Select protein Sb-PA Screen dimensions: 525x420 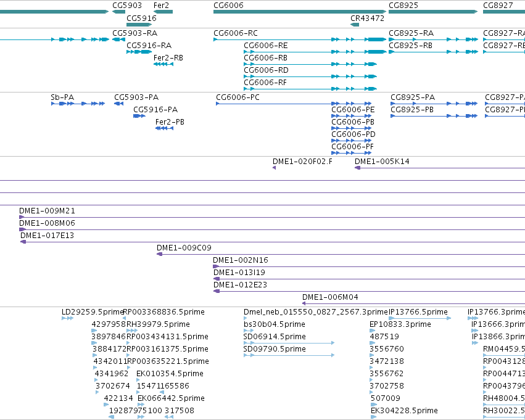click(x=78, y=104)
